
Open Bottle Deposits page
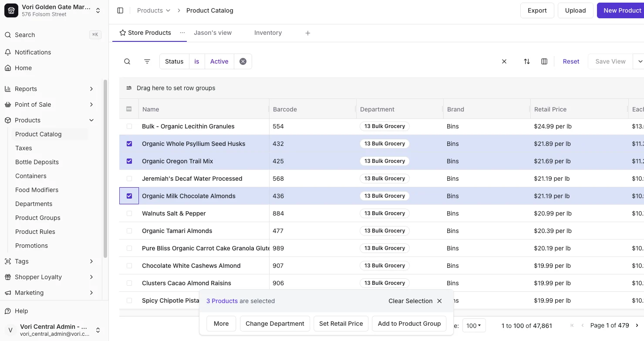pos(37,162)
